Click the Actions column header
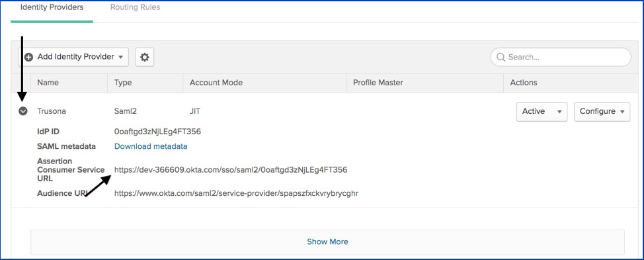Screen dimensions: 644x260 524,83
